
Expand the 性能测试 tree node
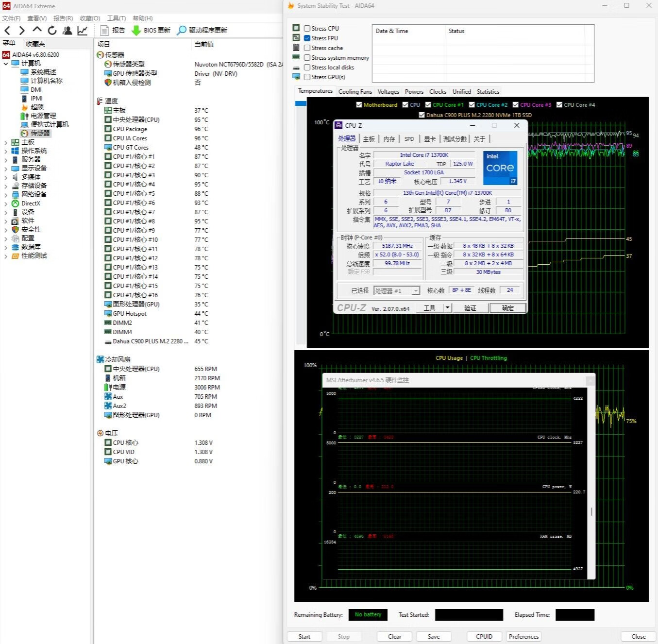pyautogui.click(x=5, y=256)
